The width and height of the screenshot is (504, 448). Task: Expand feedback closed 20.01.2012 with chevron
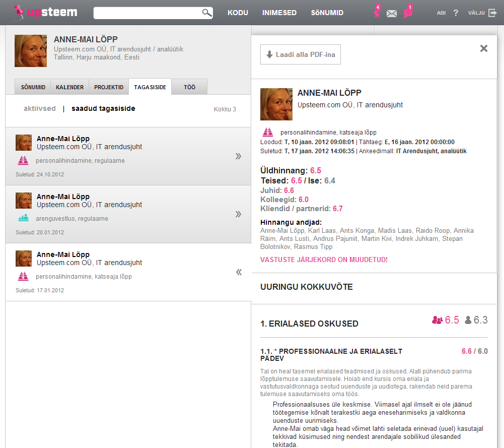[238, 214]
